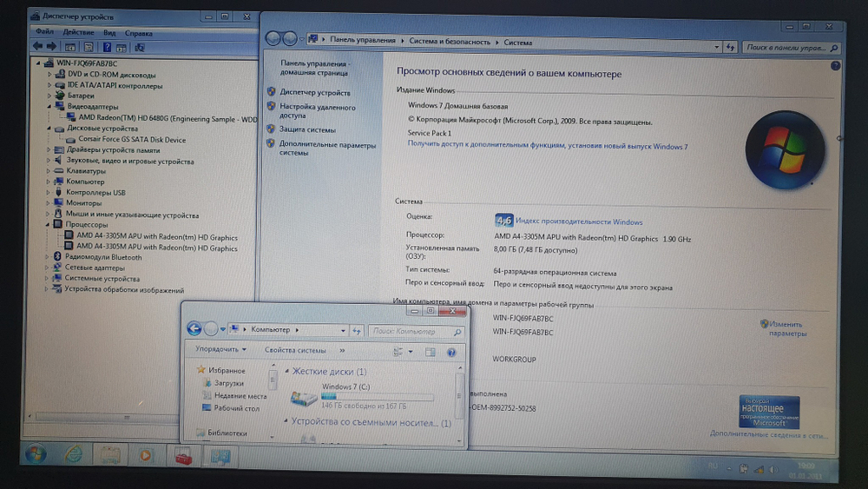Image resolution: width=868 pixels, height=489 pixels.
Task: Open Windows Media Player from the taskbar
Action: pos(145,456)
